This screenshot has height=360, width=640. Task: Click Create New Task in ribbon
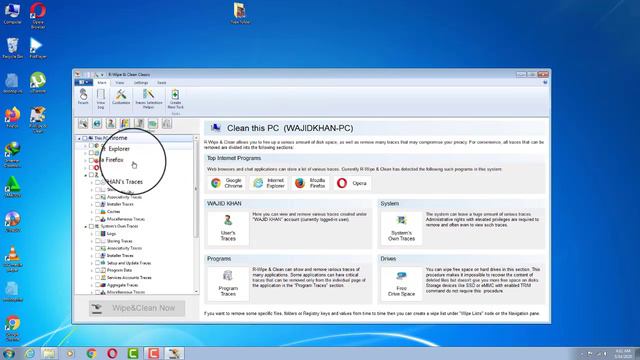click(175, 99)
